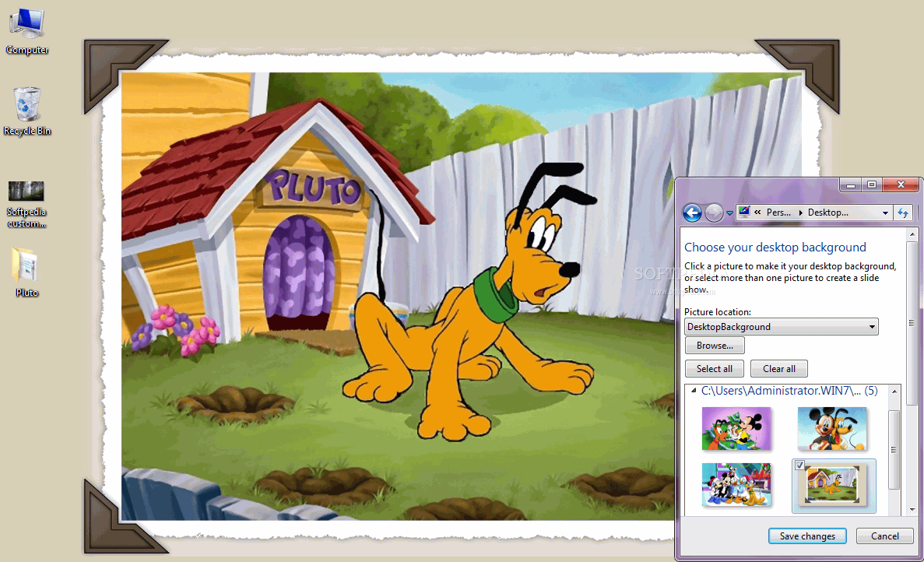The width and height of the screenshot is (924, 562).
Task: Click the Clear all button
Action: point(779,369)
